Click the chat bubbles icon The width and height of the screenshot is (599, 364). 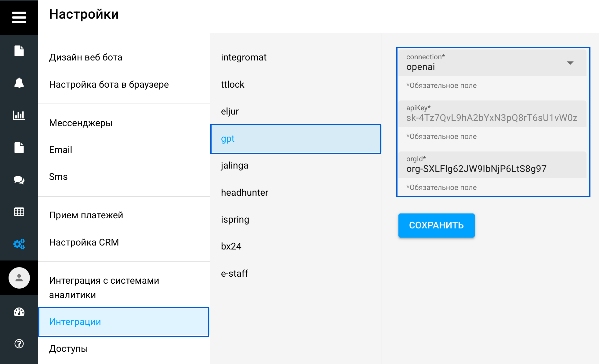pos(19,180)
